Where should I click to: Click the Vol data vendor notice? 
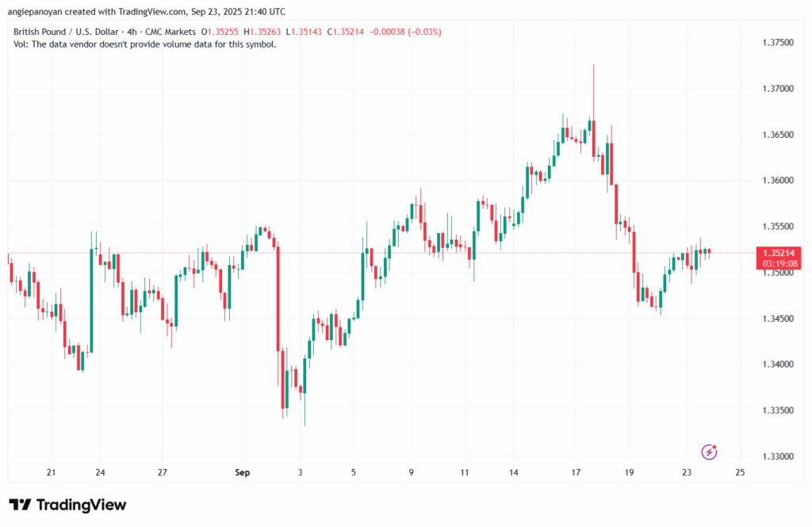pyautogui.click(x=145, y=44)
